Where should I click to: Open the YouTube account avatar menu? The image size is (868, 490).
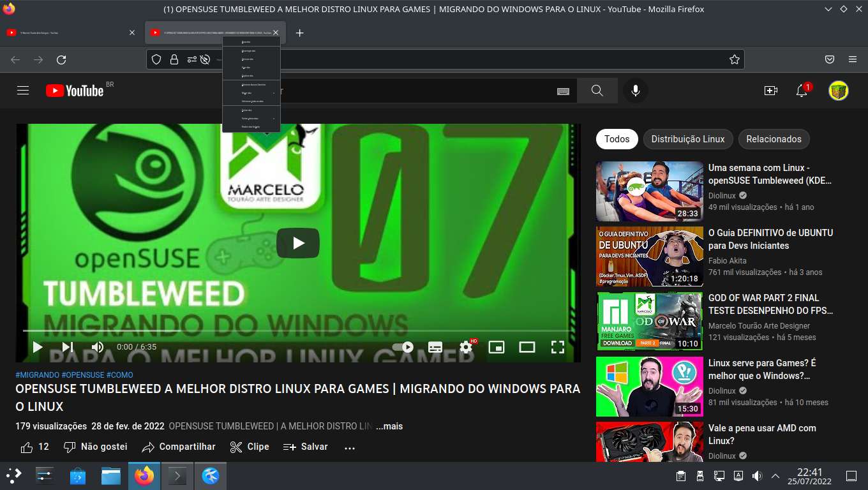click(838, 91)
